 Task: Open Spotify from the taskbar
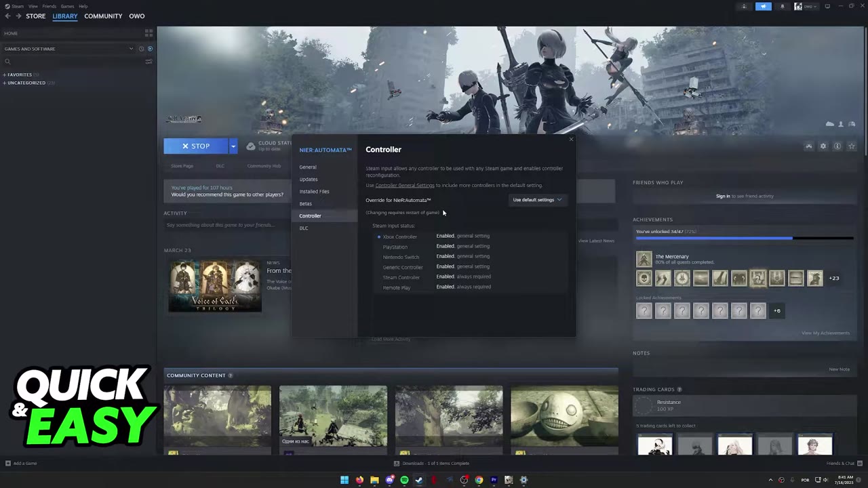(x=404, y=480)
